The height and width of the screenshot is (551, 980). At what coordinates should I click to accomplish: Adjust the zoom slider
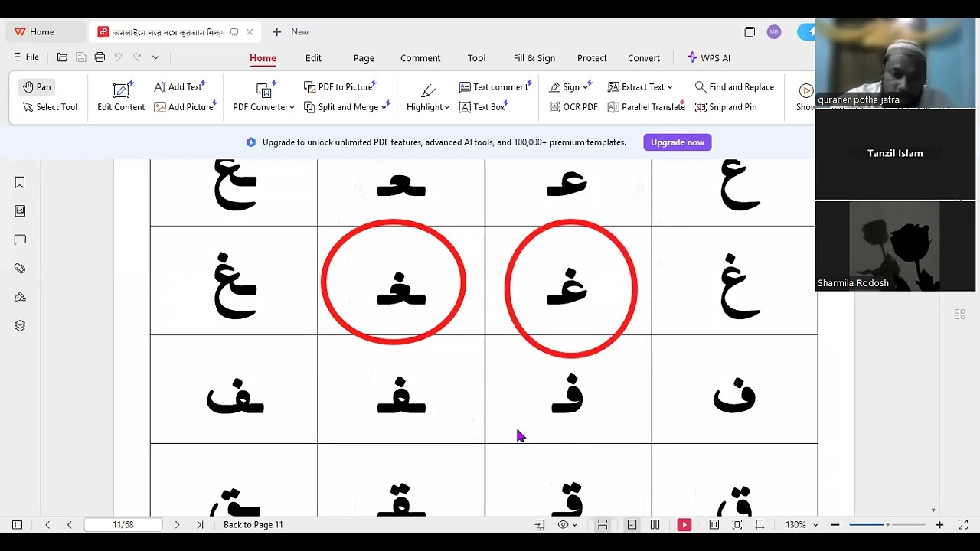(x=887, y=525)
